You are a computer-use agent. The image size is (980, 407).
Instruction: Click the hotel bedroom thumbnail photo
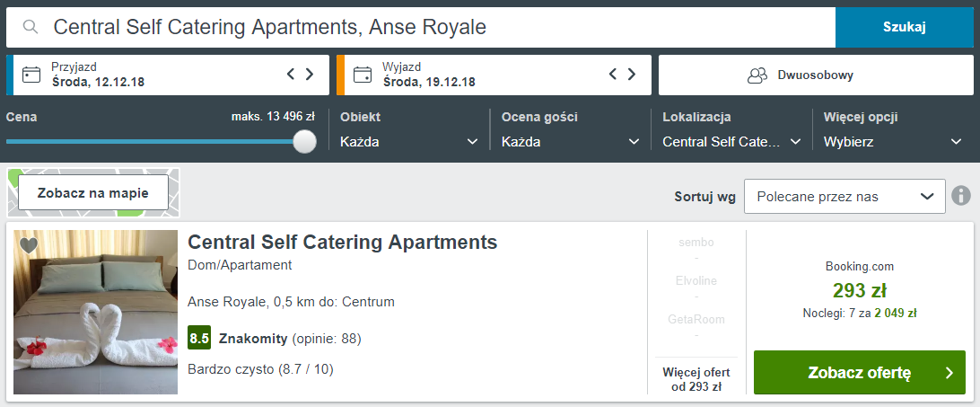pyautogui.click(x=96, y=312)
